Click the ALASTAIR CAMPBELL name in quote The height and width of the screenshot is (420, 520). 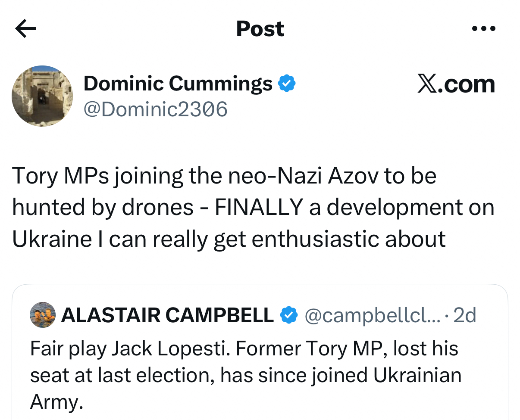coord(167,315)
